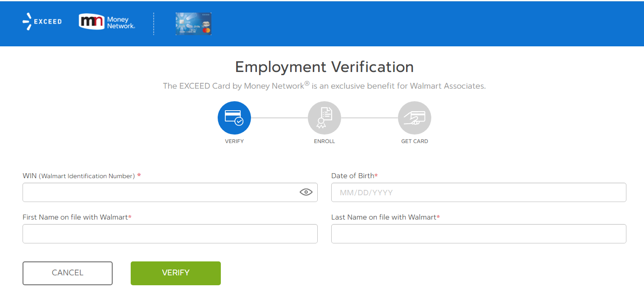644x292 pixels.
Task: Select the Get Card hand icon
Action: (414, 118)
